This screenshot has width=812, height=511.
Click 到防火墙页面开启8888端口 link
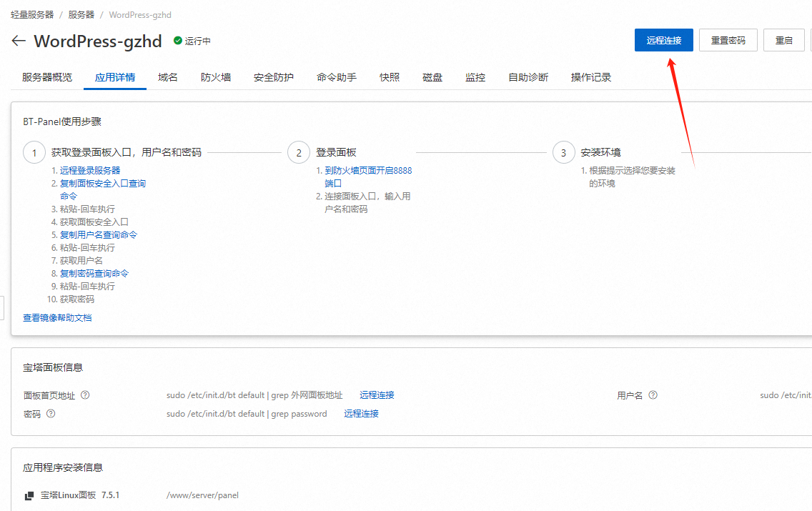click(368, 177)
